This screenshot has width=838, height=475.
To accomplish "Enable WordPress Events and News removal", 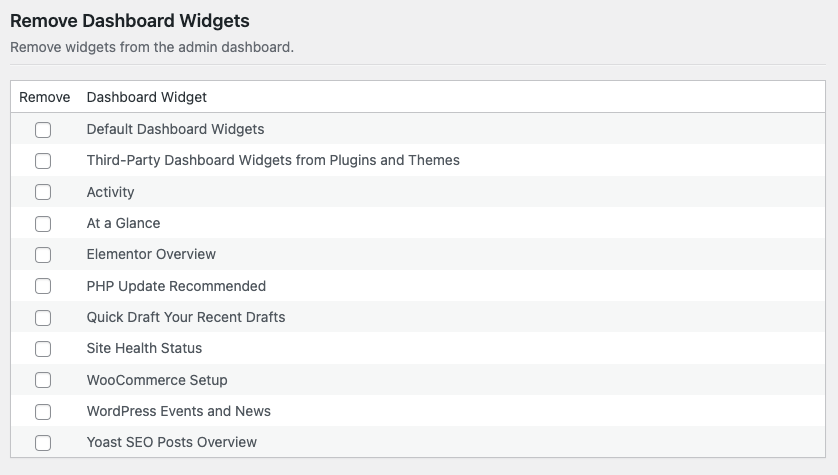I will pyautogui.click(x=43, y=412).
